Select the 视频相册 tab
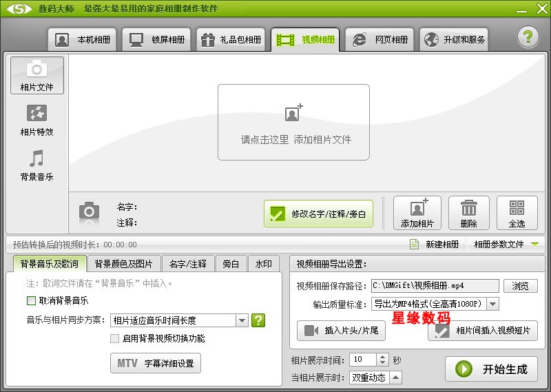 [305, 39]
